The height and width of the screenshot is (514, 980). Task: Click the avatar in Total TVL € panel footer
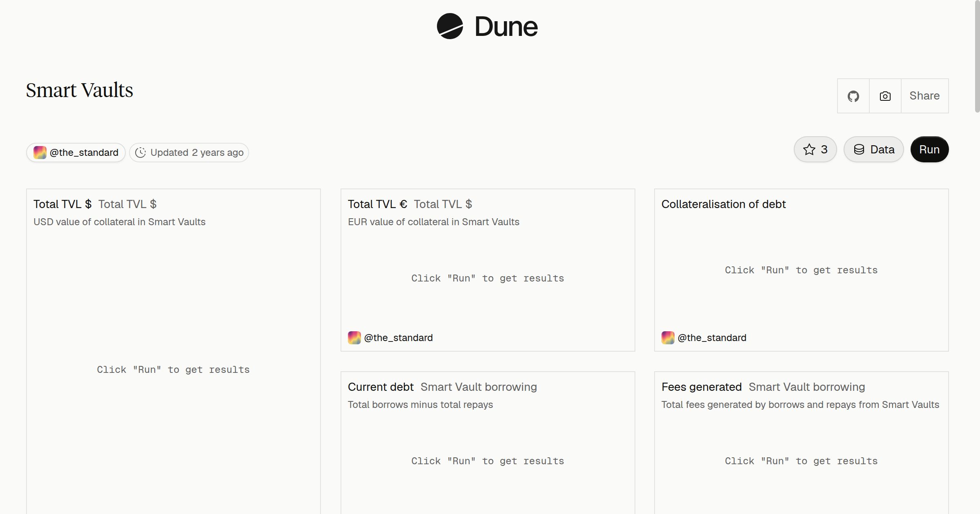click(x=354, y=338)
